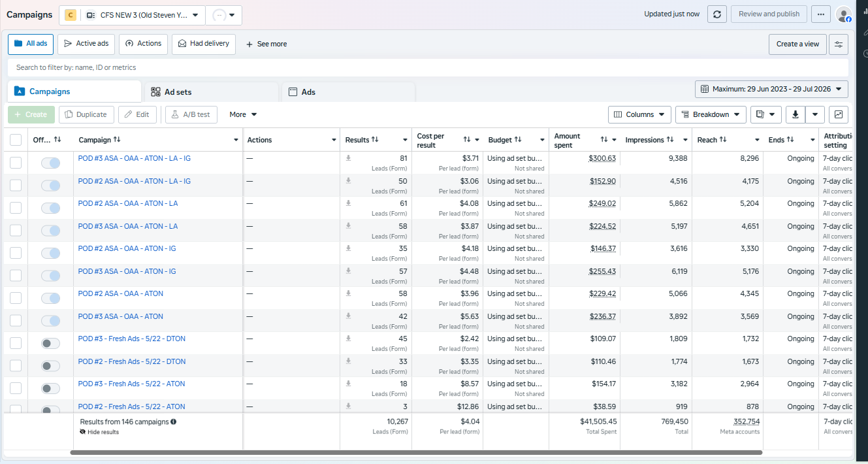
Task: Click the Edit button
Action: 138,114
